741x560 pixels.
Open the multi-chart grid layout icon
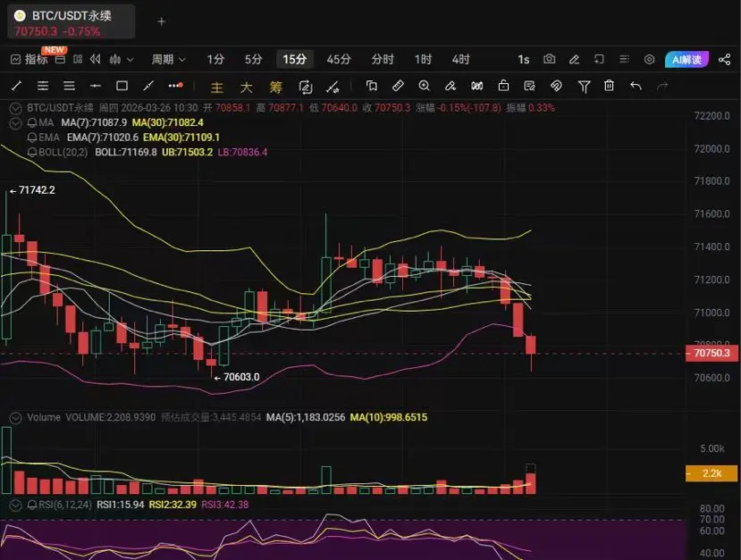[x=78, y=60]
